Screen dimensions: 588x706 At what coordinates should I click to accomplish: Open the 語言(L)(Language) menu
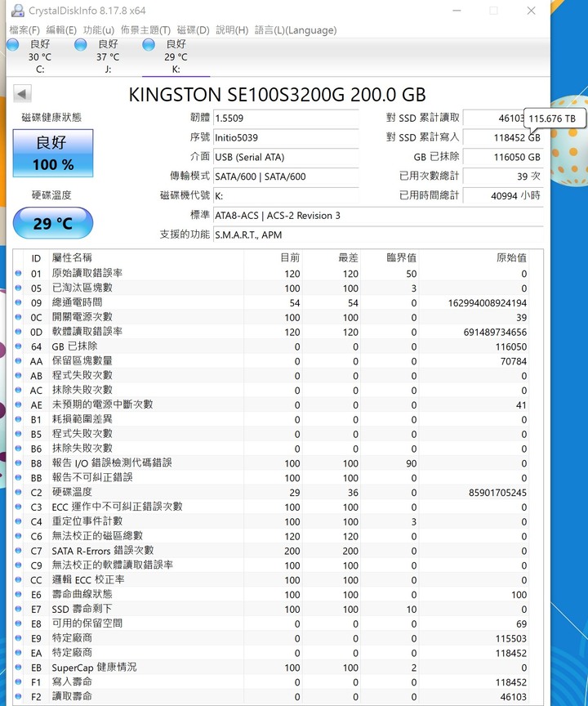coord(295,30)
